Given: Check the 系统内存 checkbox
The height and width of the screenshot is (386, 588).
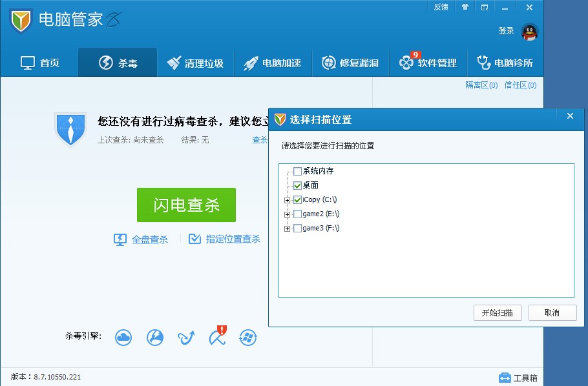Looking at the screenshot, I should (x=297, y=171).
